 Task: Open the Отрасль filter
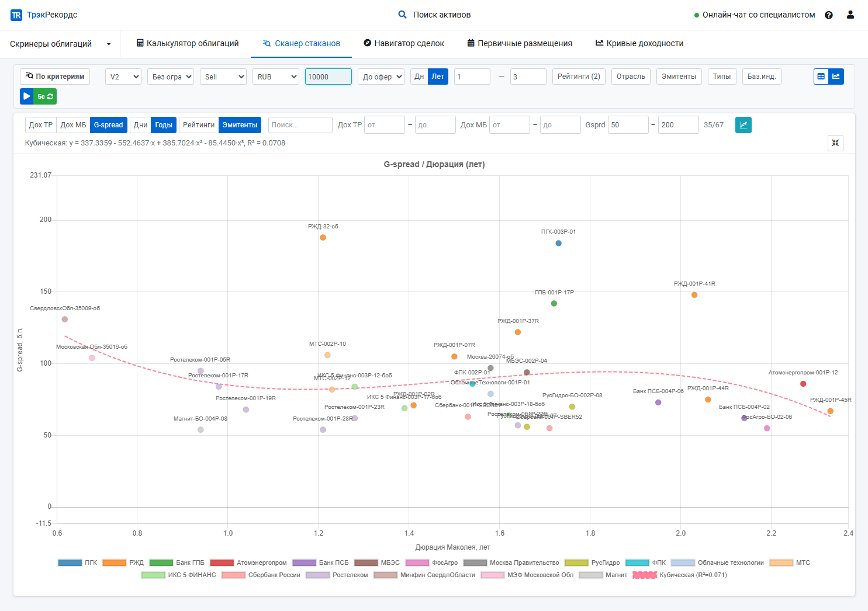point(631,77)
